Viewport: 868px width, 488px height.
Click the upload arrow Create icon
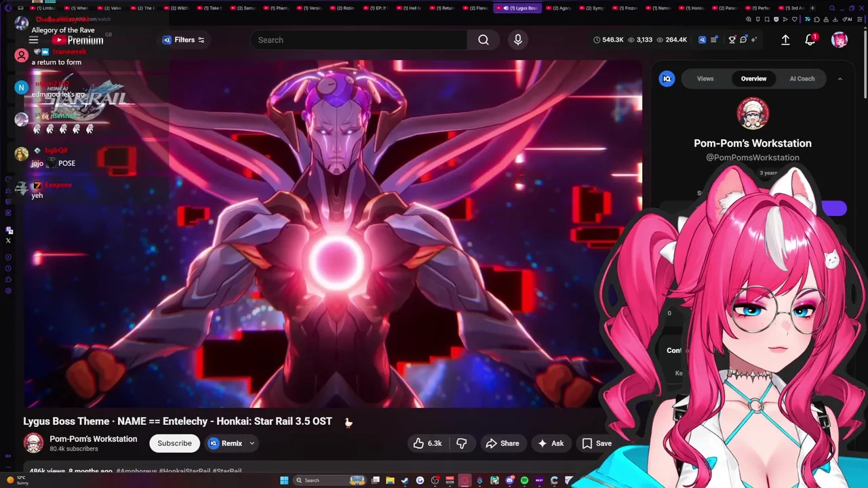pos(785,40)
